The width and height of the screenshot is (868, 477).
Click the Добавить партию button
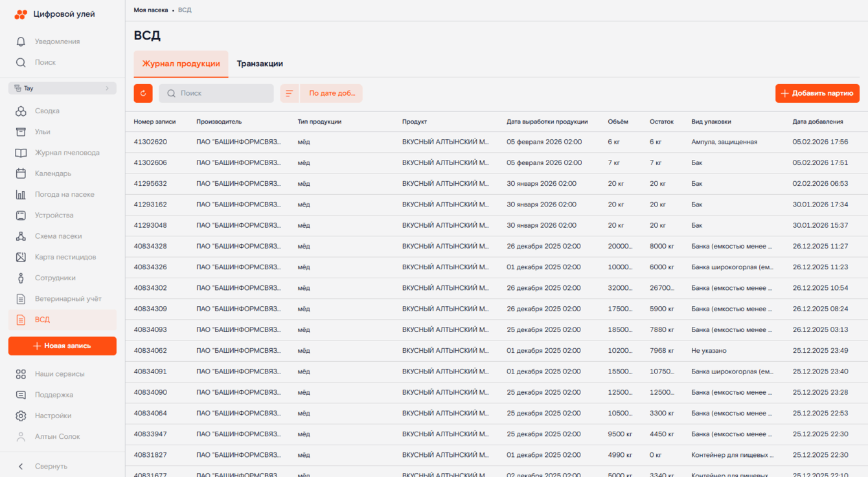(817, 93)
